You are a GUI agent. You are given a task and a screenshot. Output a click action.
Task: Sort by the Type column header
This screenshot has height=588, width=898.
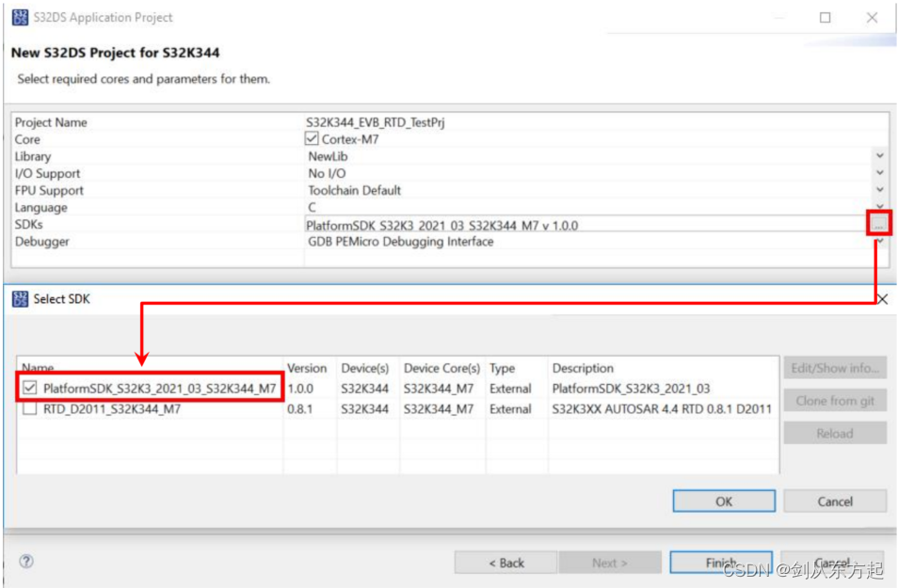click(503, 368)
